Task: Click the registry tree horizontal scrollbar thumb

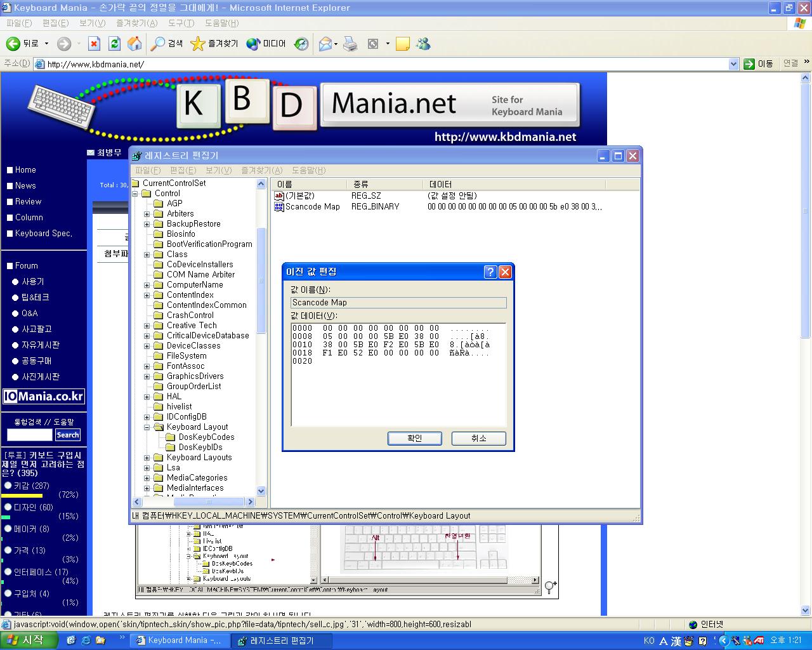Action: tap(208, 501)
